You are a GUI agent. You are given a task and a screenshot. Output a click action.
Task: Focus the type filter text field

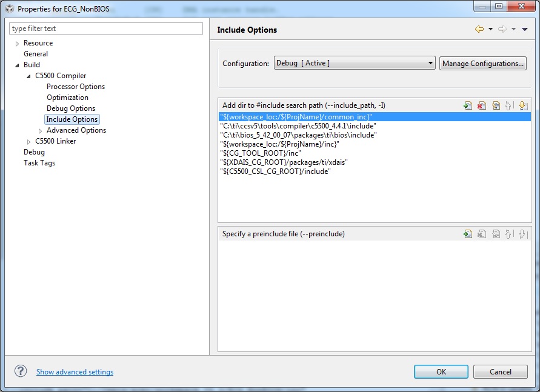[106, 28]
